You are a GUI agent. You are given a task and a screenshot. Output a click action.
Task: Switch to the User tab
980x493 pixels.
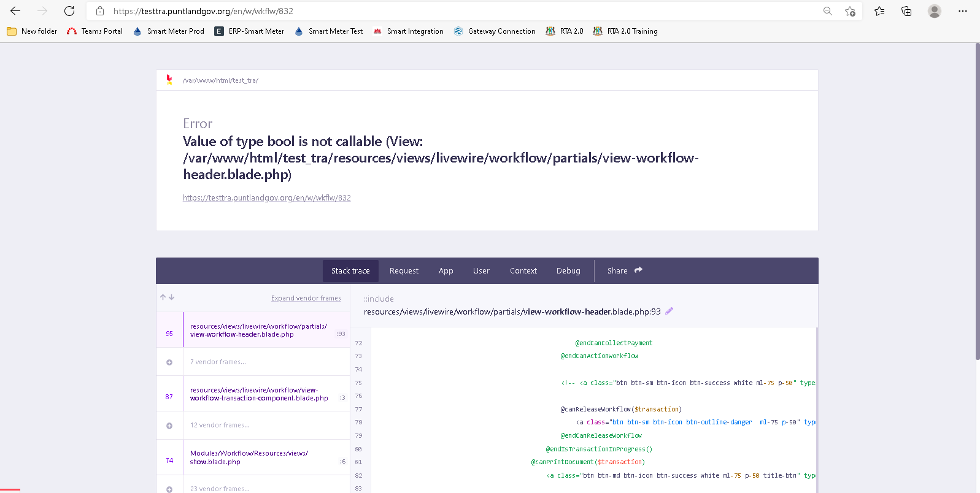(481, 270)
